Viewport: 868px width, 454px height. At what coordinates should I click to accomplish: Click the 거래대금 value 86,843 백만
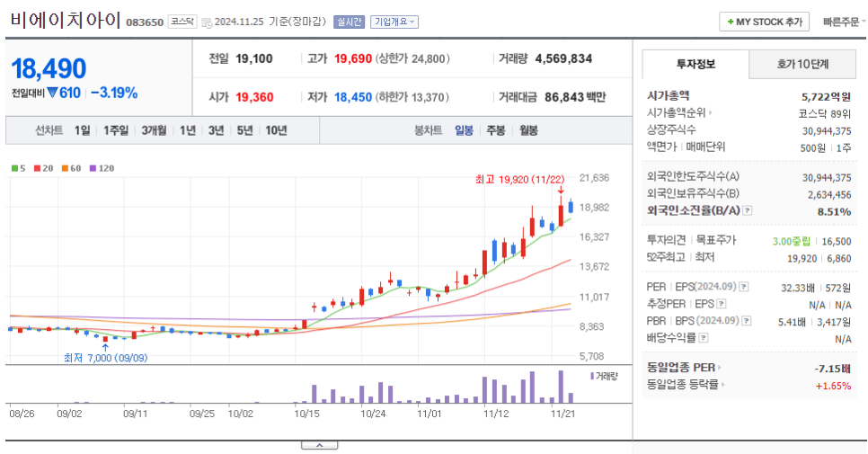pos(575,97)
